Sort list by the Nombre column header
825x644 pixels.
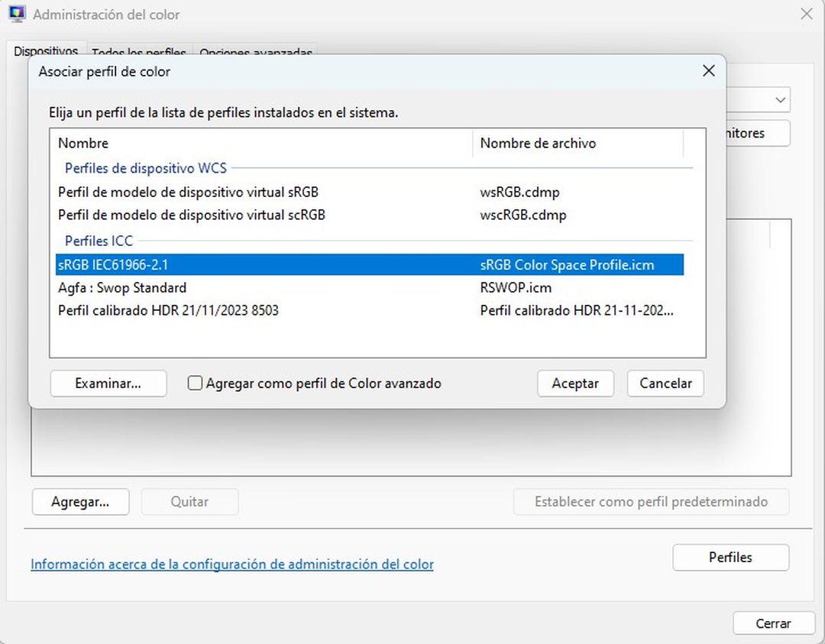83,143
